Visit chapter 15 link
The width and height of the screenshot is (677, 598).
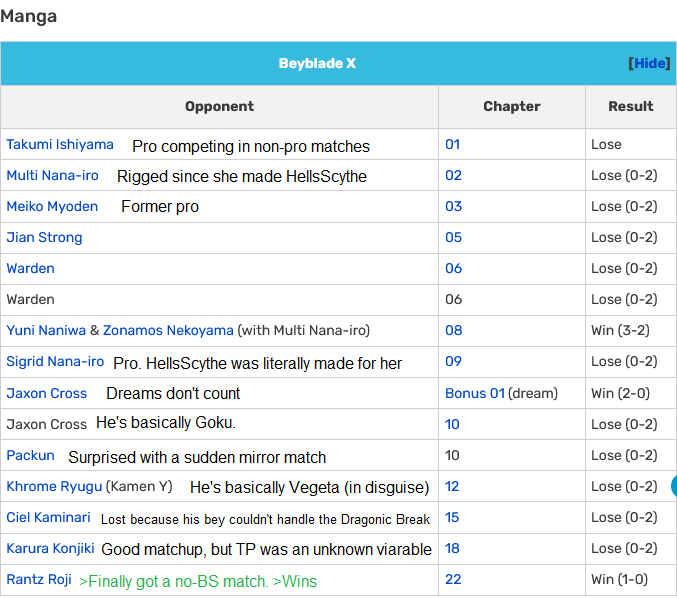pos(452,517)
